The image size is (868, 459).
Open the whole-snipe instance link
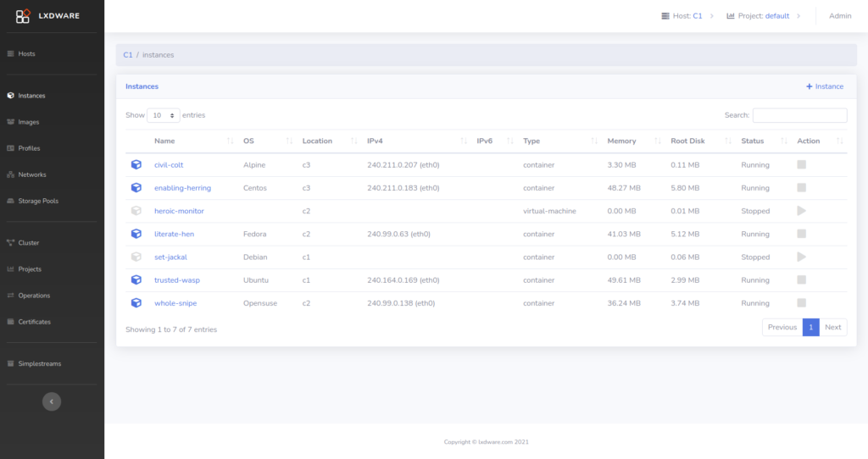[175, 303]
